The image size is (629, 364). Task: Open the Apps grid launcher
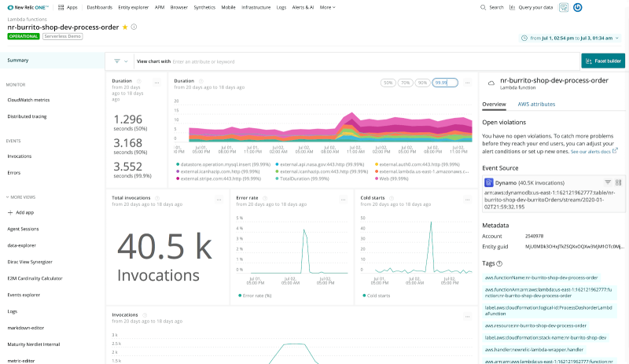coord(68,7)
